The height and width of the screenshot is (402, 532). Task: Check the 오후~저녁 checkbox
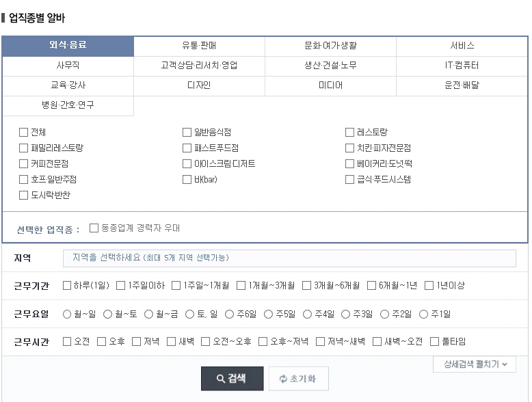263,342
